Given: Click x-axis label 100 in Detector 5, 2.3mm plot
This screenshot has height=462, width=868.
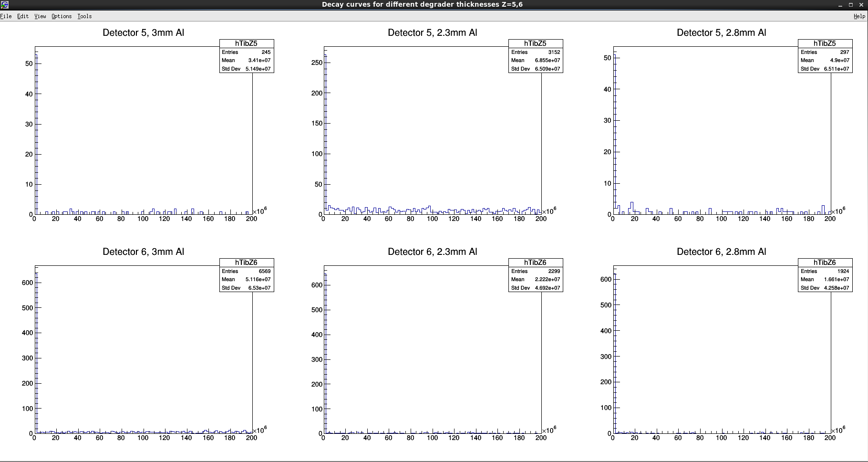Looking at the screenshot, I should tap(432, 219).
